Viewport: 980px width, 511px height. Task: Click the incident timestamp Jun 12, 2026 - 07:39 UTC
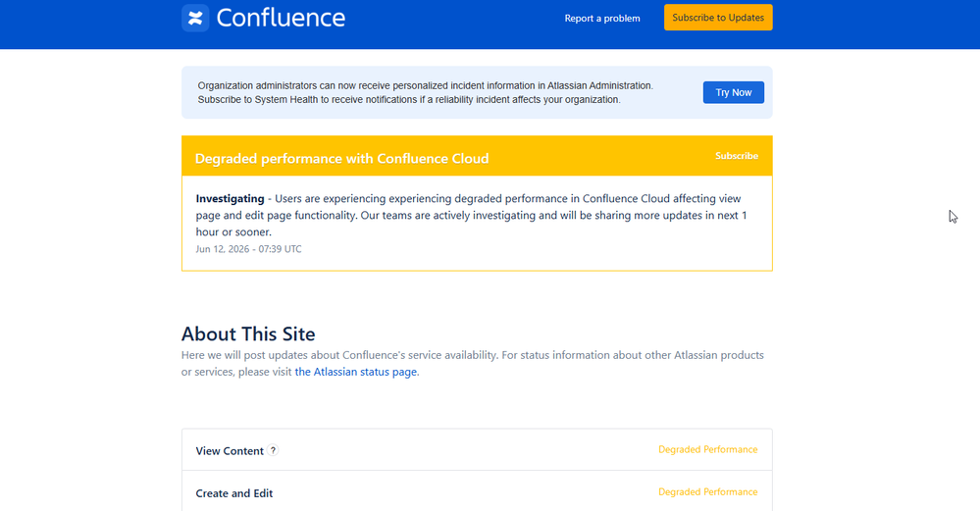click(x=248, y=248)
